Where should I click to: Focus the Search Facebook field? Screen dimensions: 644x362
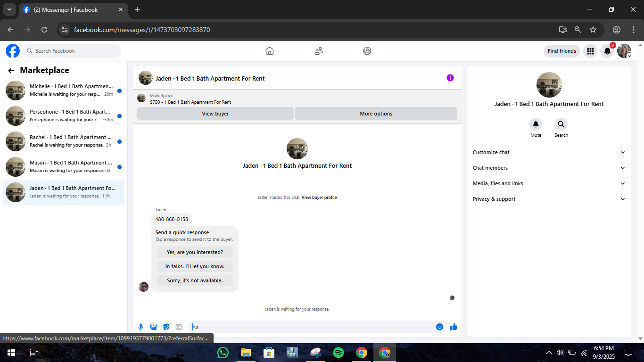pyautogui.click(x=72, y=51)
